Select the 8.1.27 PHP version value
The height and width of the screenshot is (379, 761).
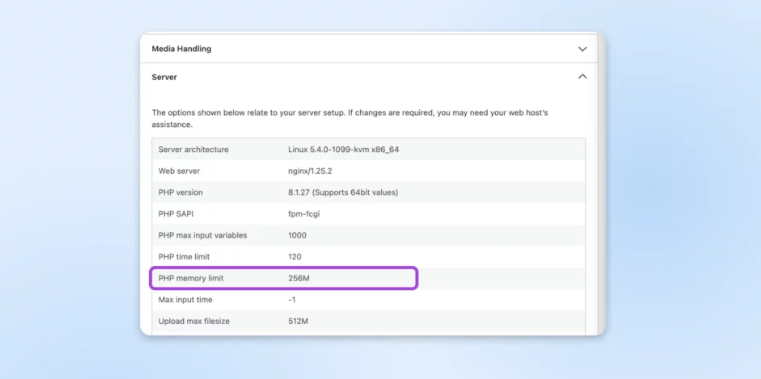click(343, 192)
